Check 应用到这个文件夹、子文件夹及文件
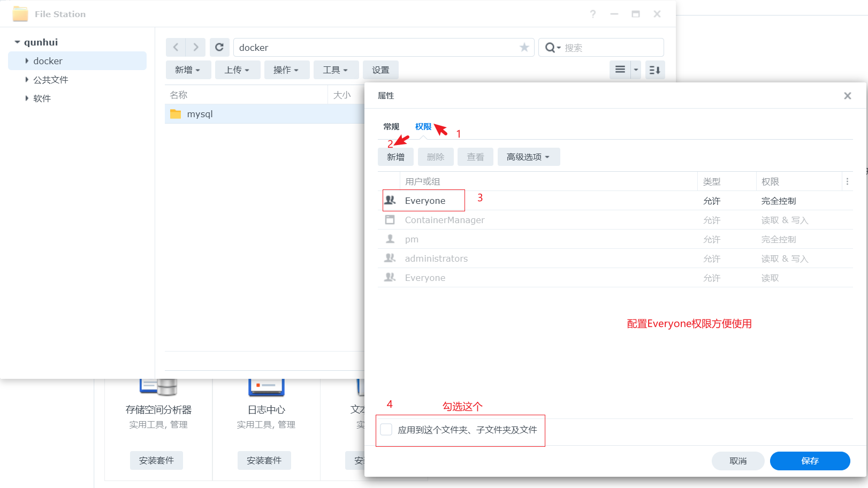Viewport: 868px width, 488px height. click(x=386, y=429)
